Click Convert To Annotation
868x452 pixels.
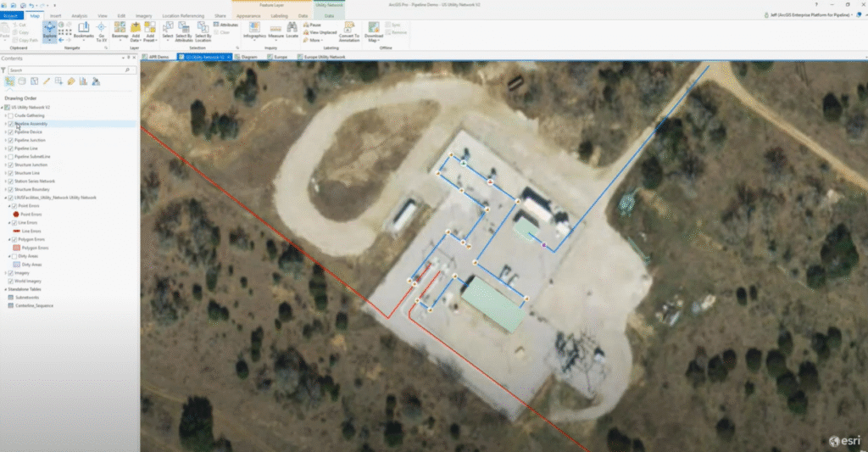pyautogui.click(x=349, y=31)
